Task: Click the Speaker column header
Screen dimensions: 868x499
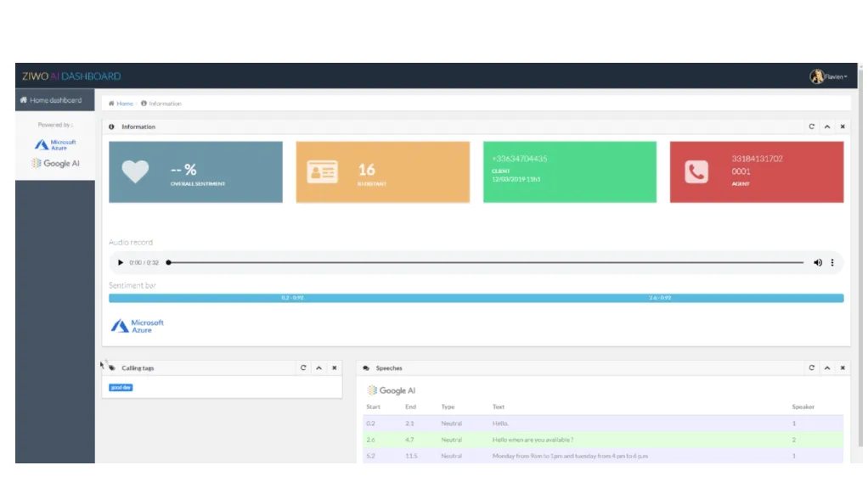Action: point(803,406)
